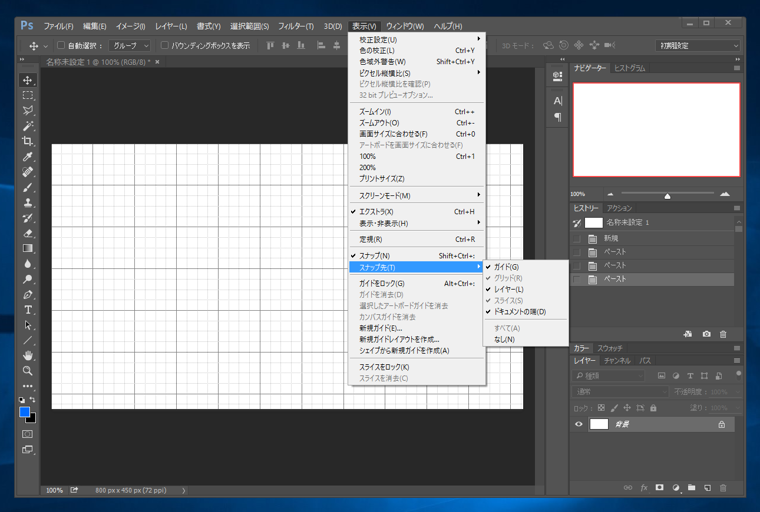Hide the 背景 layer with eye icon

point(579,424)
